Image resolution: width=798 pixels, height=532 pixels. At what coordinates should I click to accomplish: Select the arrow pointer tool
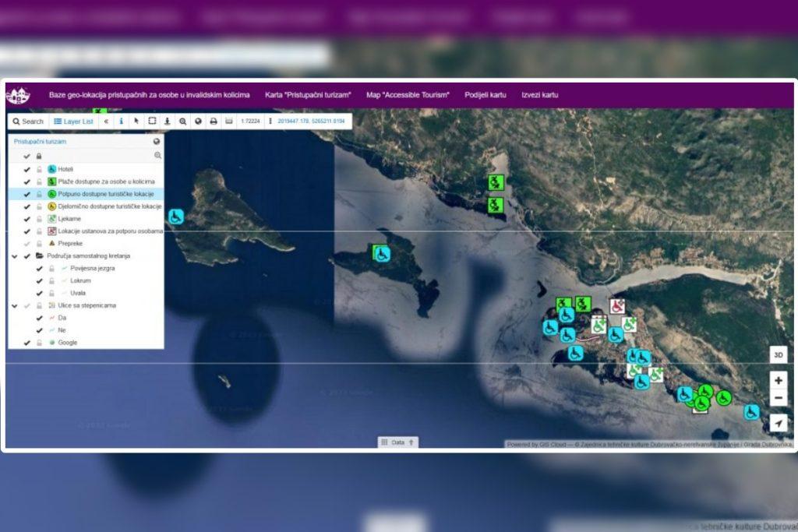pos(136,122)
